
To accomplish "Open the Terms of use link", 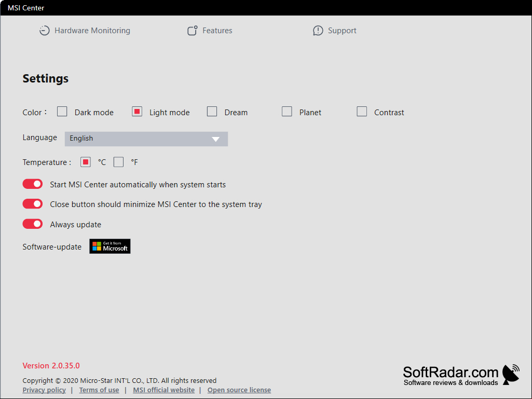I will [99, 390].
